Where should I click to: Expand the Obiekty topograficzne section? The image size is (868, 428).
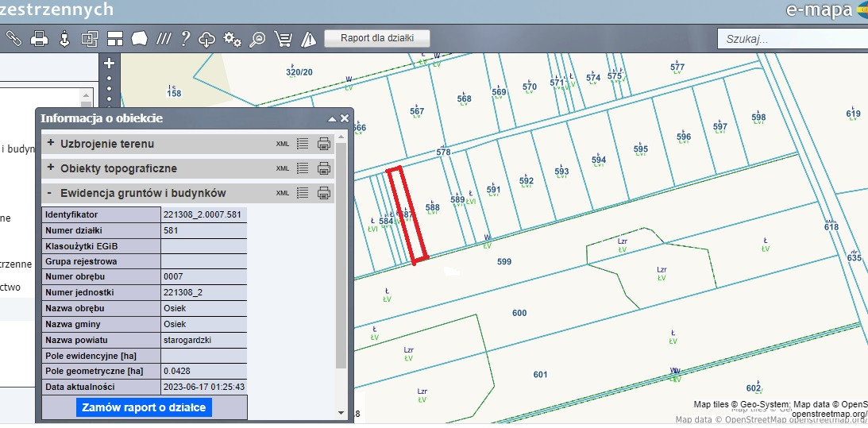pos(51,168)
